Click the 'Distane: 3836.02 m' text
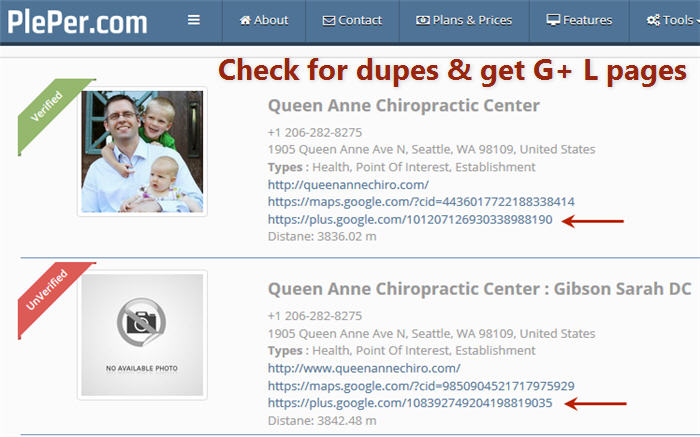700x437 pixels. [x=322, y=237]
